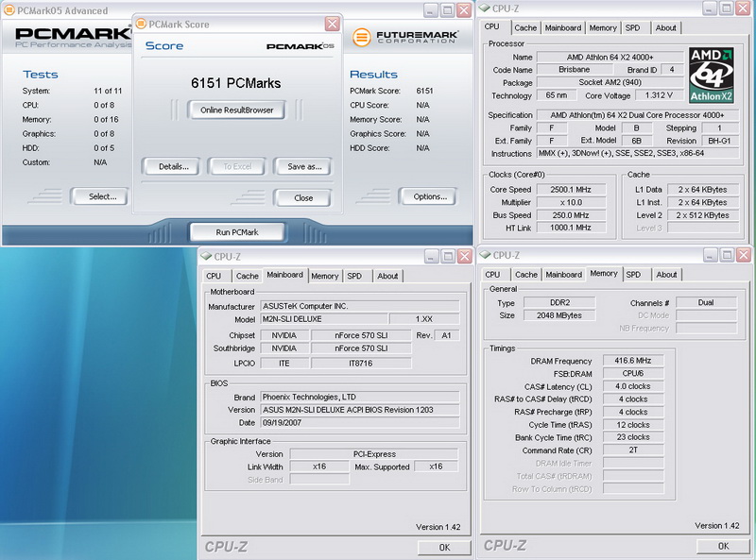
Task: Click the Command Rate value 2T
Action: [x=632, y=450]
